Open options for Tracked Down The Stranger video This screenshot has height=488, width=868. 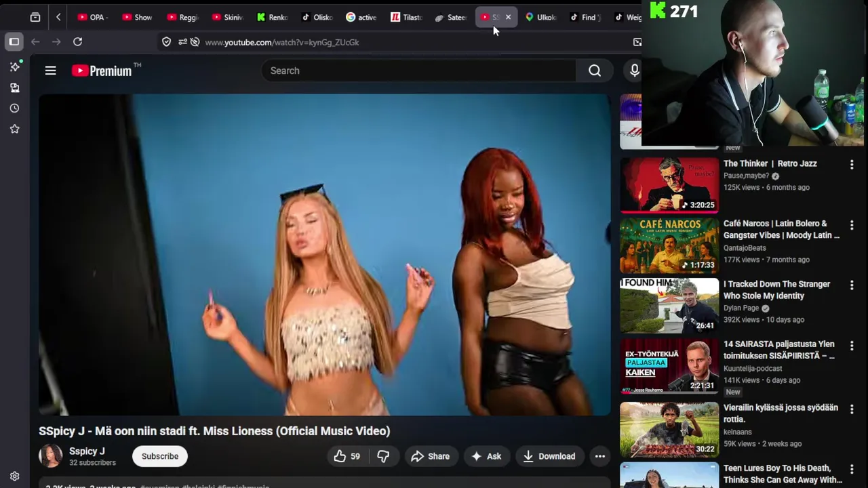click(x=852, y=285)
